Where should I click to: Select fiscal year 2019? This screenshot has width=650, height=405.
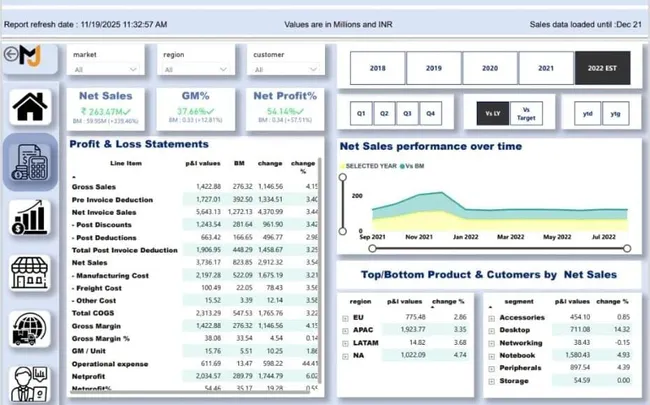pos(434,68)
